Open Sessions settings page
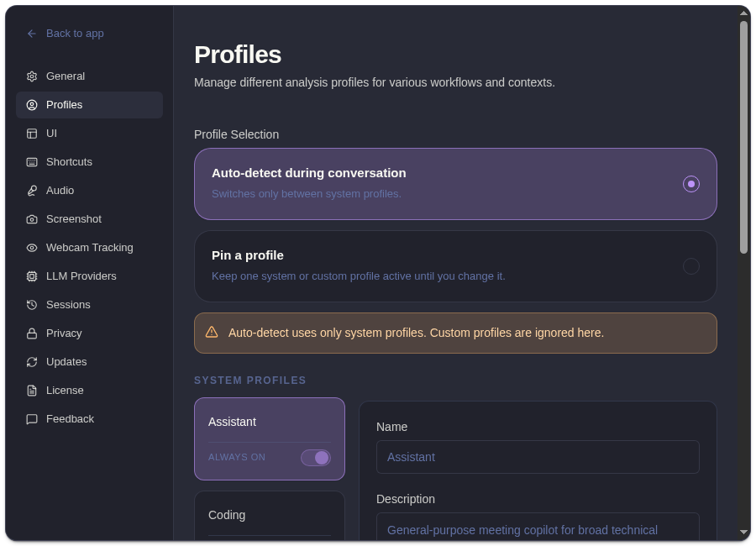Screen dimensions: 756x546 click(89, 304)
